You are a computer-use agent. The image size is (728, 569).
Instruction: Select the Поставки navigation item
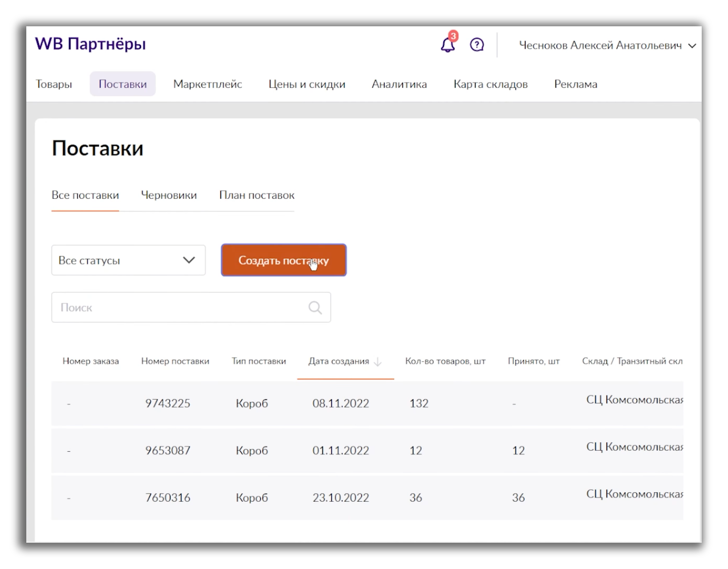123,84
